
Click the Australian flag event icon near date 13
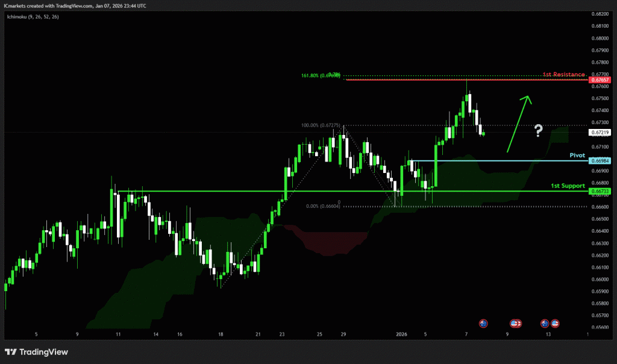[545, 324]
